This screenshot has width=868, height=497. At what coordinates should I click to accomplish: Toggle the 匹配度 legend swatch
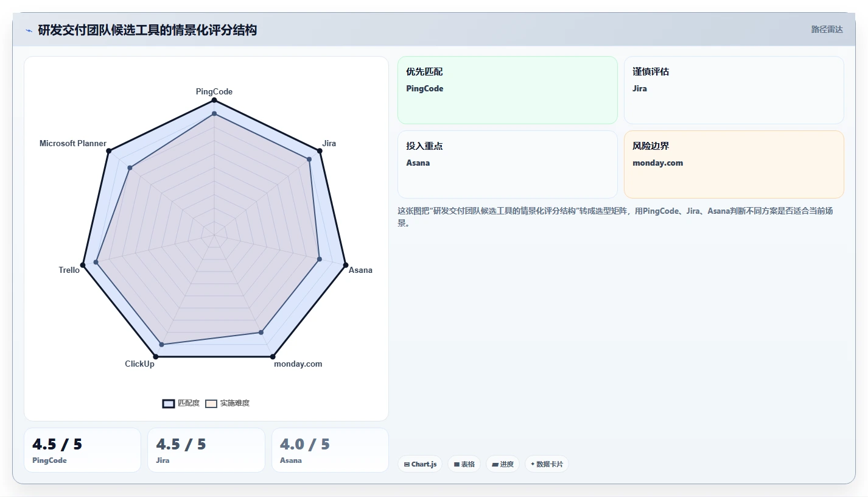169,403
